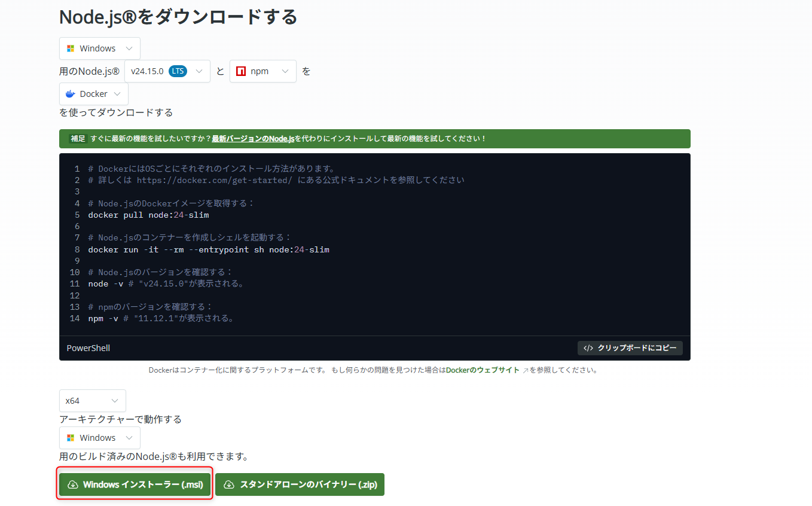
Task: Open the x64 architecture dropdown
Action: point(93,401)
